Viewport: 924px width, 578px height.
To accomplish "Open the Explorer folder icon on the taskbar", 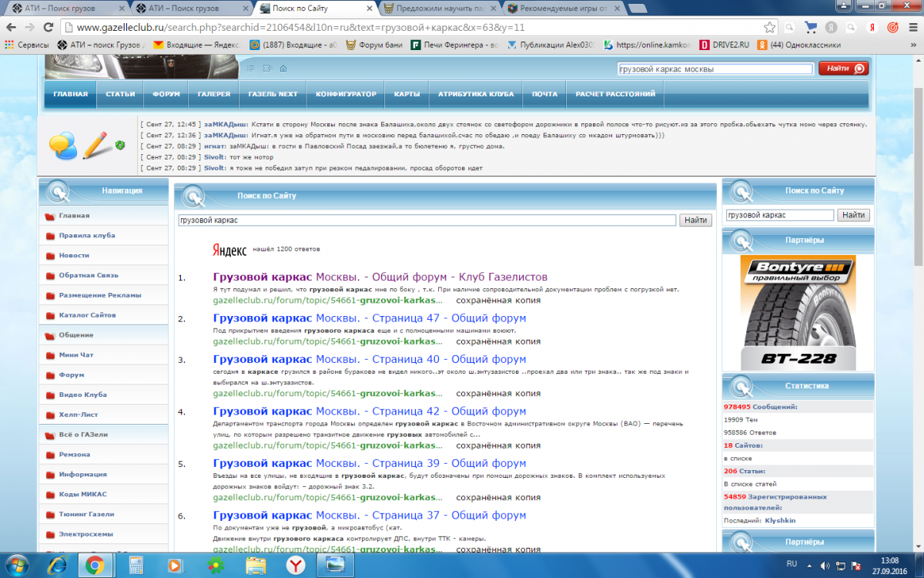I will click(256, 565).
